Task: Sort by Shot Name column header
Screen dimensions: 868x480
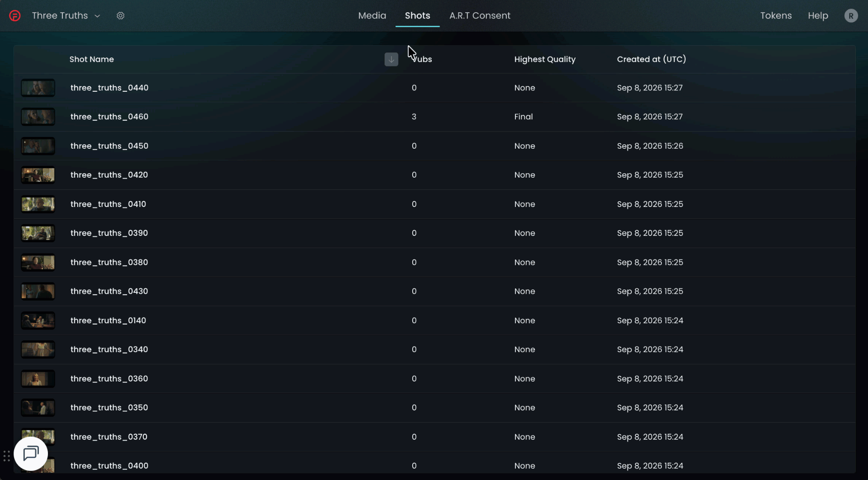Action: tap(91, 59)
